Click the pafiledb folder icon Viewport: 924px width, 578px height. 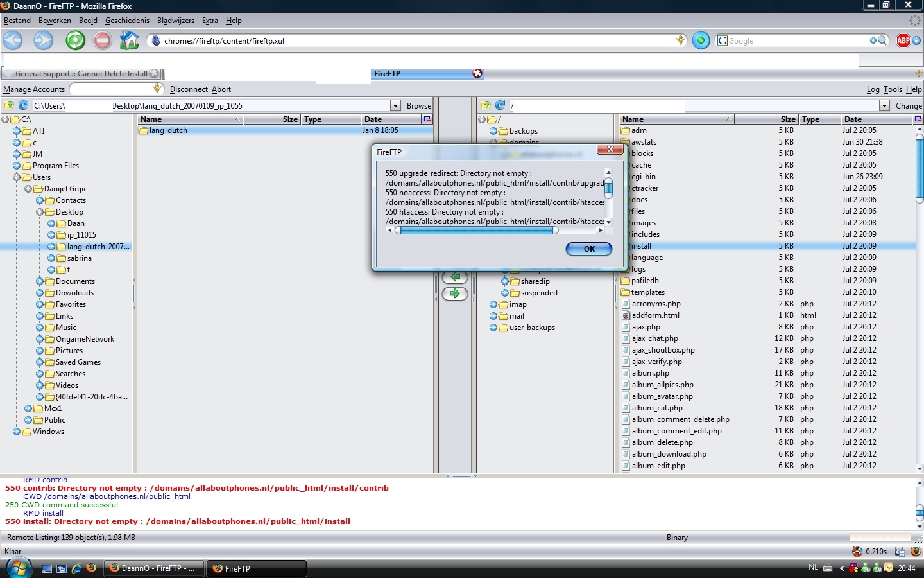[626, 281]
